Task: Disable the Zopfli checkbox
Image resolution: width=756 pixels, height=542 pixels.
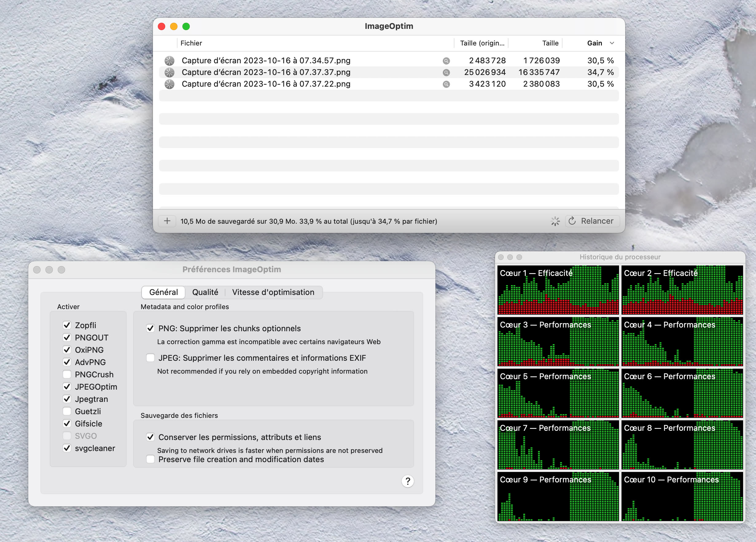Action: click(67, 325)
